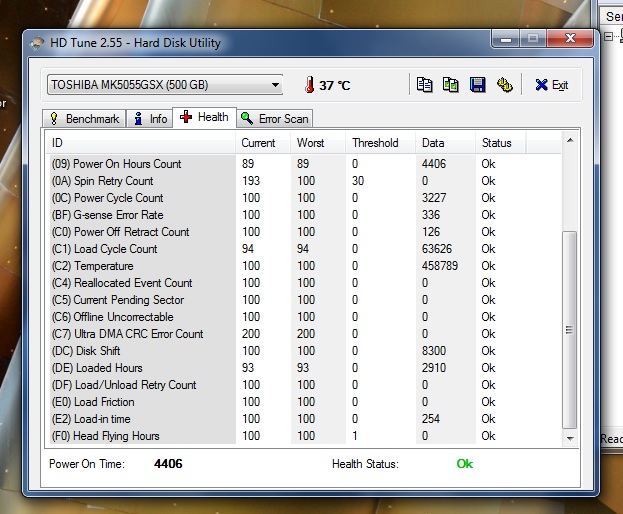Select the (0C) Power Cycle Count row
Viewport: 623px width, 514px height.
click(x=304, y=198)
